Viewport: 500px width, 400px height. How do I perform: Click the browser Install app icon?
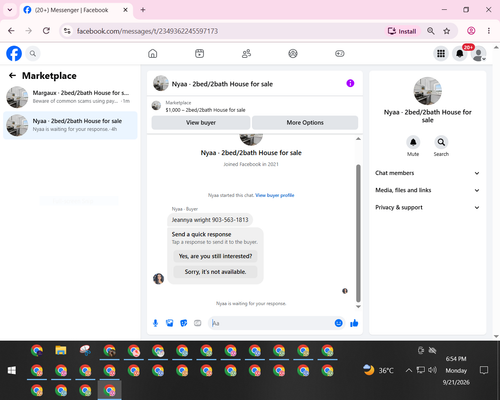[x=402, y=31]
